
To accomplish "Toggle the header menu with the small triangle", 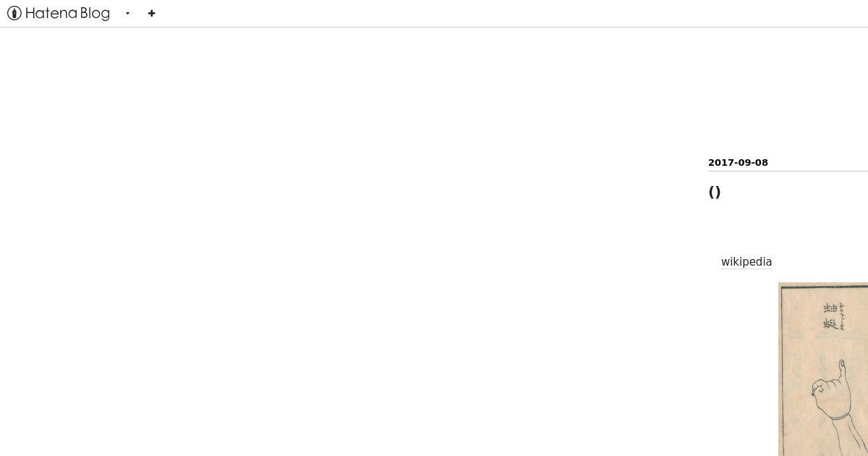I will pos(127,13).
